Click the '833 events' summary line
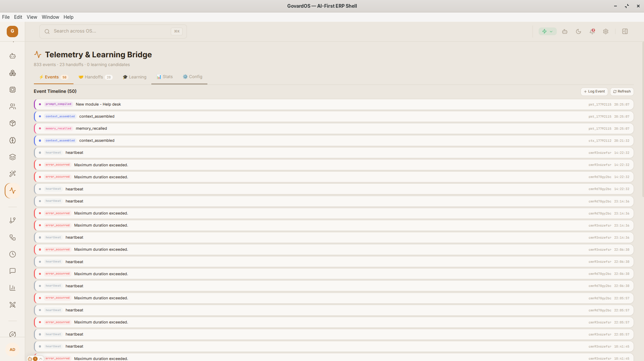 point(82,65)
